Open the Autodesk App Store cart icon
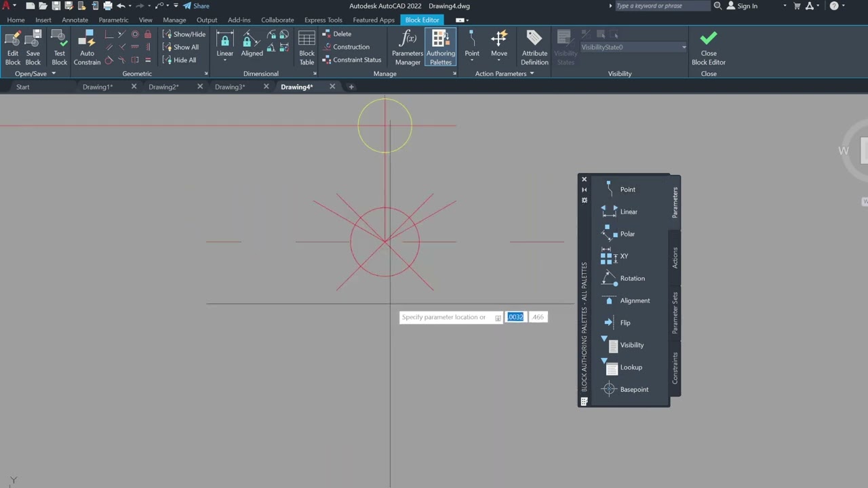Screen dimensions: 868x488 [798, 5]
